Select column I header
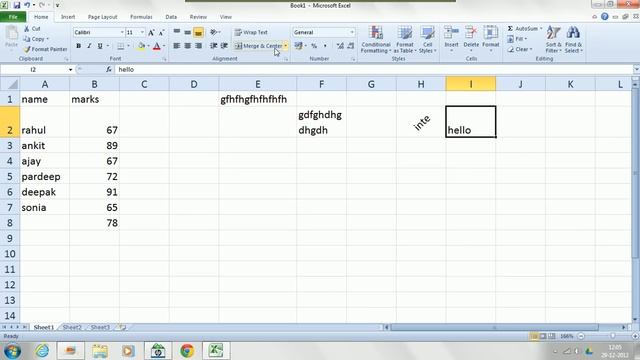640x360 pixels. pos(471,84)
